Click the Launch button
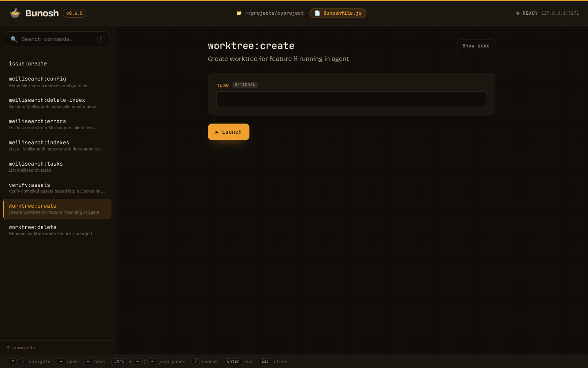588x368 pixels. 229,132
